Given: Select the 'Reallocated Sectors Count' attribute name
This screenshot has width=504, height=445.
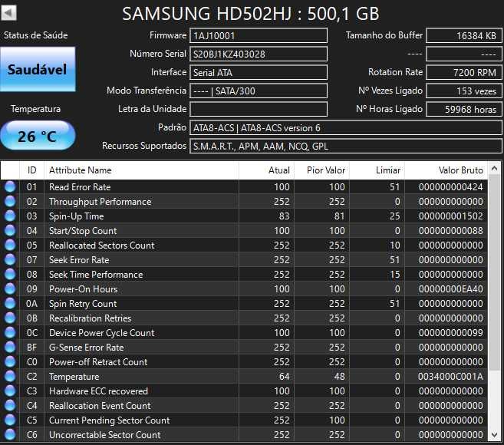Looking at the screenshot, I should pos(101,245).
